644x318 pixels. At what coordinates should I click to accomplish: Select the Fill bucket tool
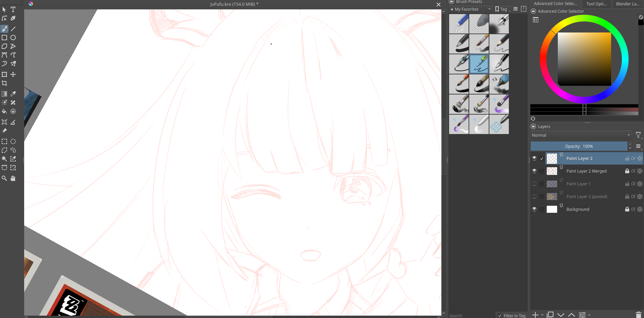pos(4,111)
